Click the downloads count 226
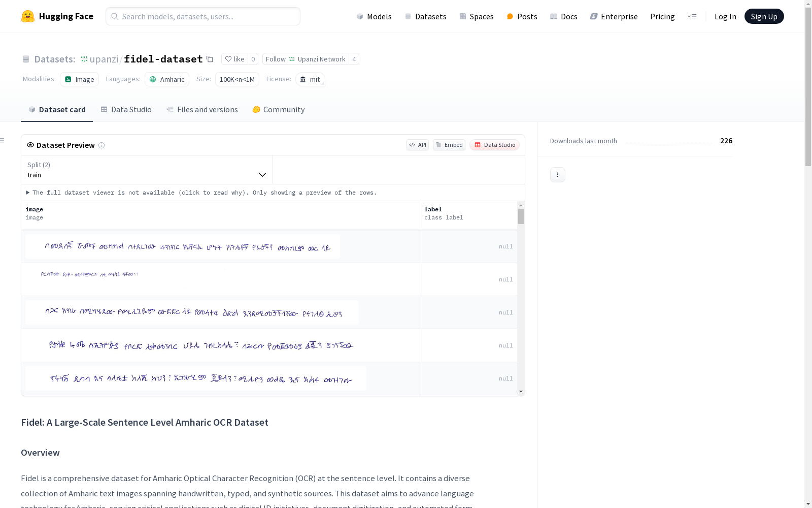 coord(726,141)
